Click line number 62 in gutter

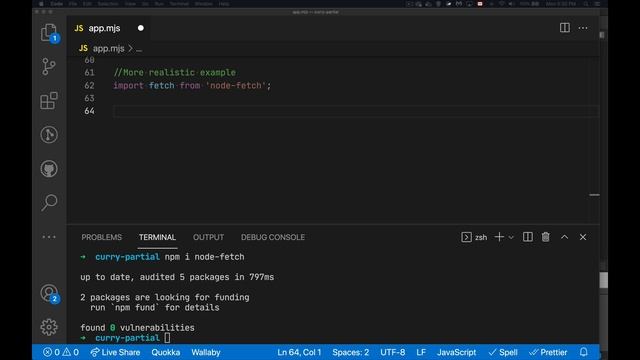coord(89,85)
